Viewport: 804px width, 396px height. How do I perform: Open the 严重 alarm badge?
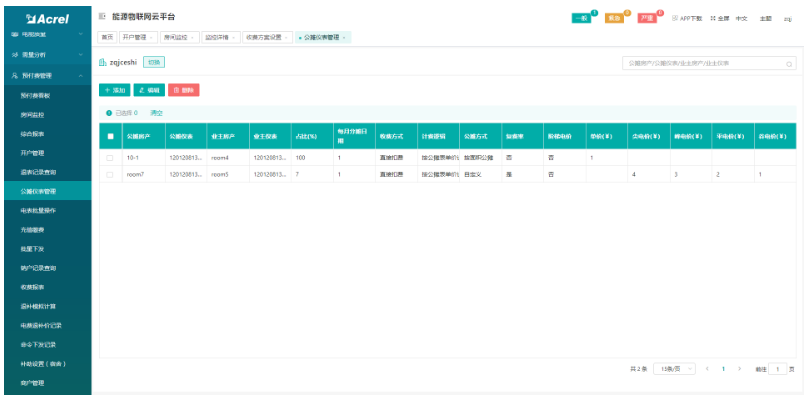[647, 18]
